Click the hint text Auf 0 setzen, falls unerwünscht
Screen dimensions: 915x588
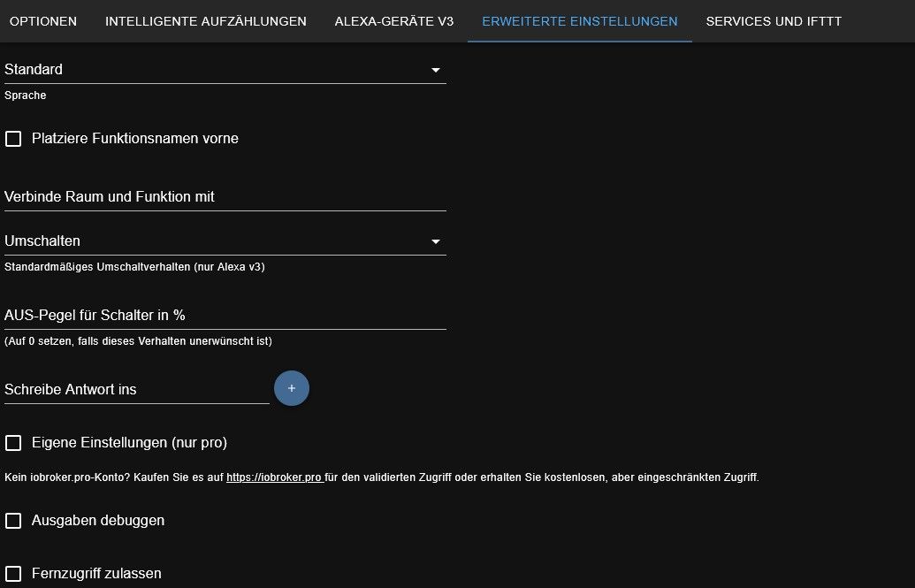138,341
